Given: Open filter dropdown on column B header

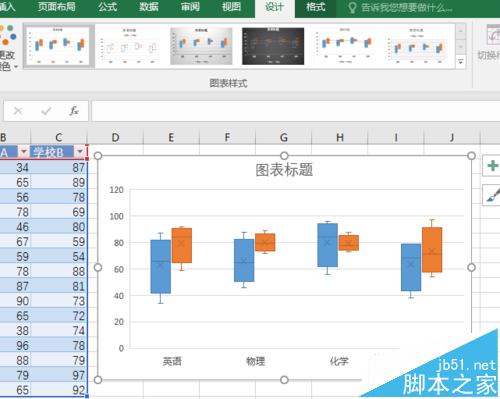Looking at the screenshot, I should pyautogui.click(x=23, y=152).
